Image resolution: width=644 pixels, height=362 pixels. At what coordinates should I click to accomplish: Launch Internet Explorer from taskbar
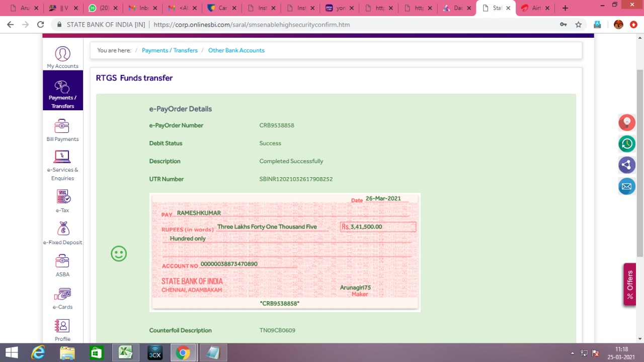38,352
